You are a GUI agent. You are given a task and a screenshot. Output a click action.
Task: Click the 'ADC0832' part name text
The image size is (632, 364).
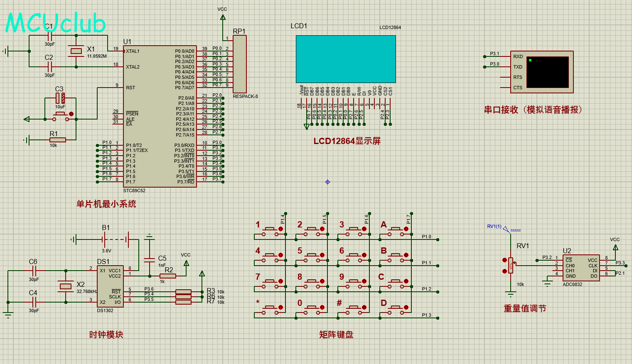[x=573, y=284]
